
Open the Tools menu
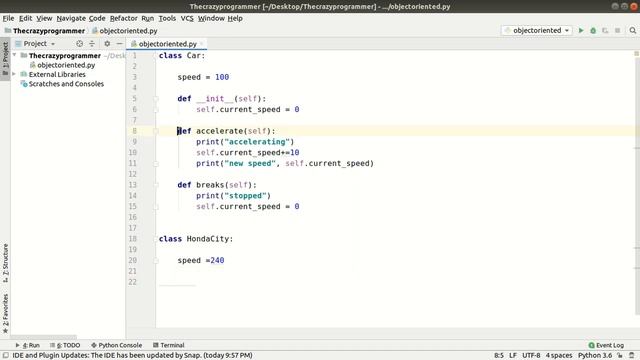coord(167,18)
